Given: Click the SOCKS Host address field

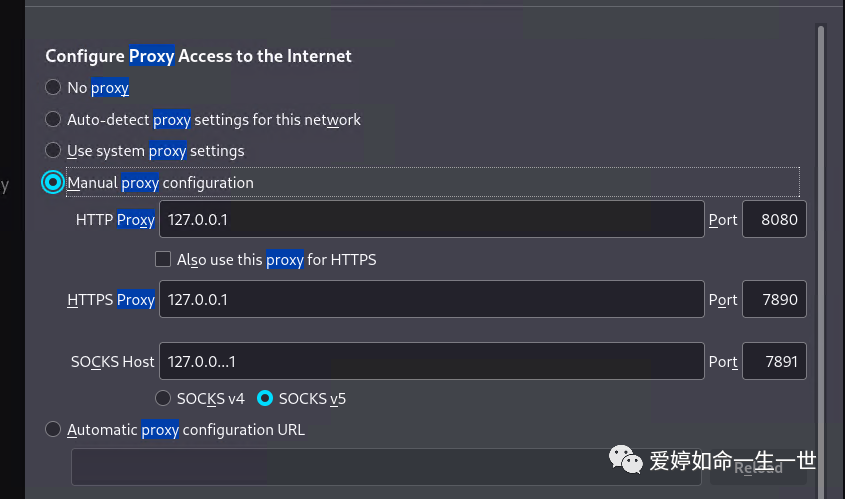Looking at the screenshot, I should pos(432,361).
